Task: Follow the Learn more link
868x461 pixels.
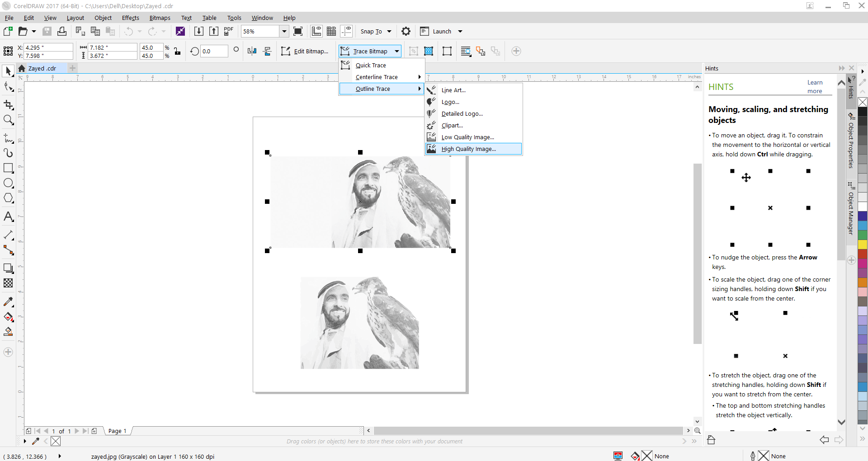Action: pos(815,87)
